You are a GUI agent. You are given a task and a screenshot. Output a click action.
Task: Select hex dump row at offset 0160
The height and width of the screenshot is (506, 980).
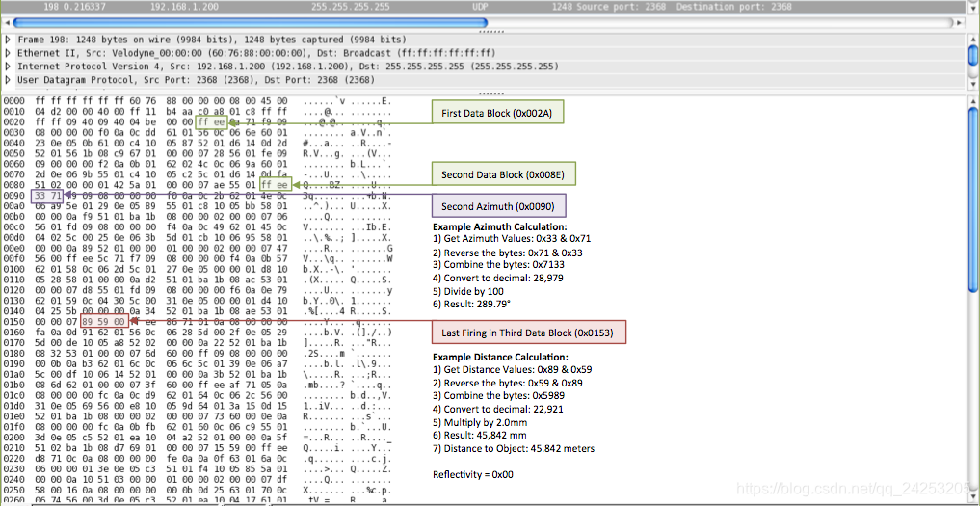point(198,334)
